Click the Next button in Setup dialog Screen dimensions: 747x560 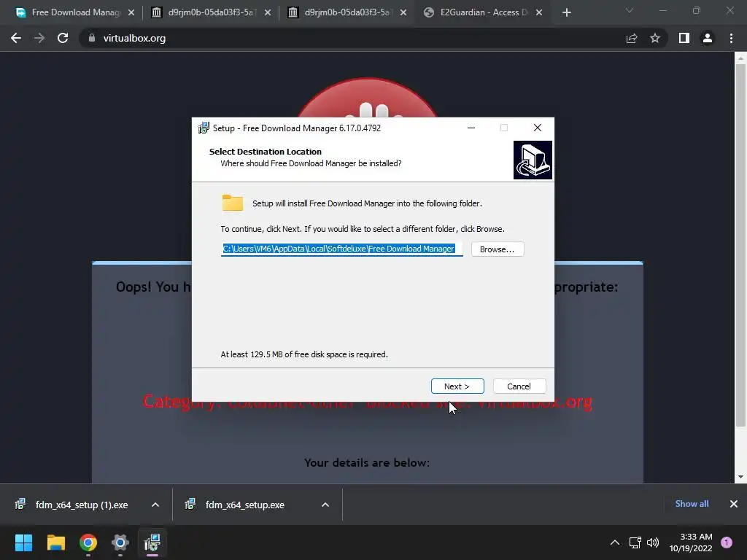457,386
